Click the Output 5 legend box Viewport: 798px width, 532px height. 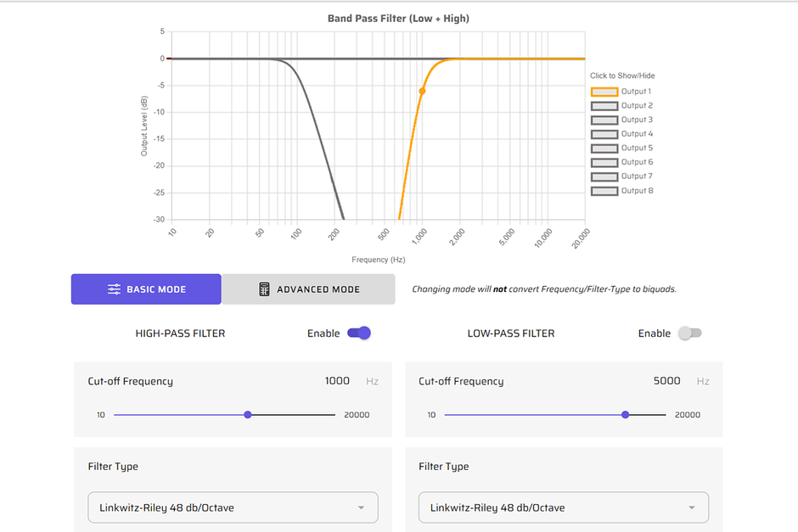click(x=604, y=148)
